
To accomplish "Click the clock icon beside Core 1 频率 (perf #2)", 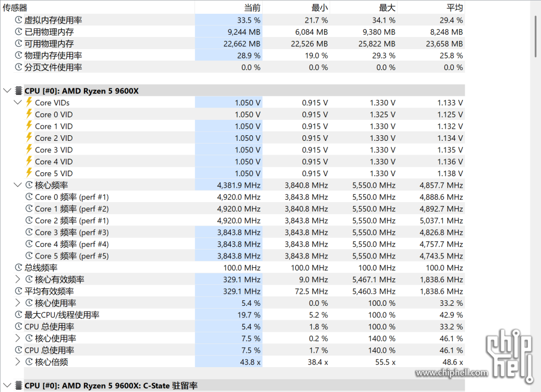I will tap(29, 209).
